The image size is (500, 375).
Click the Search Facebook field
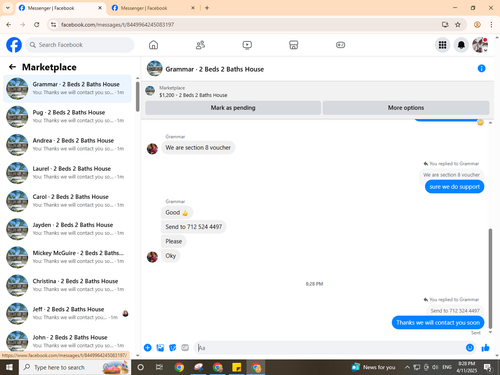coord(80,45)
